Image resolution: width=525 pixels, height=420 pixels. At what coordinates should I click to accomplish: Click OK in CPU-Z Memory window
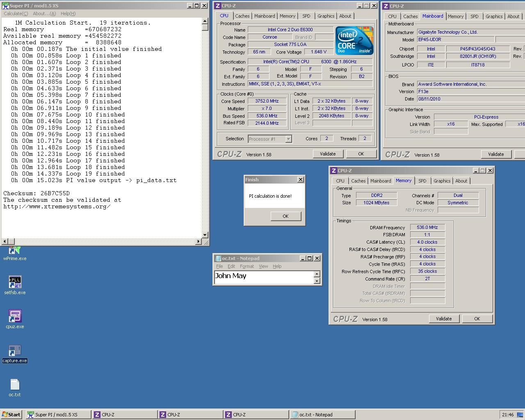click(x=477, y=319)
